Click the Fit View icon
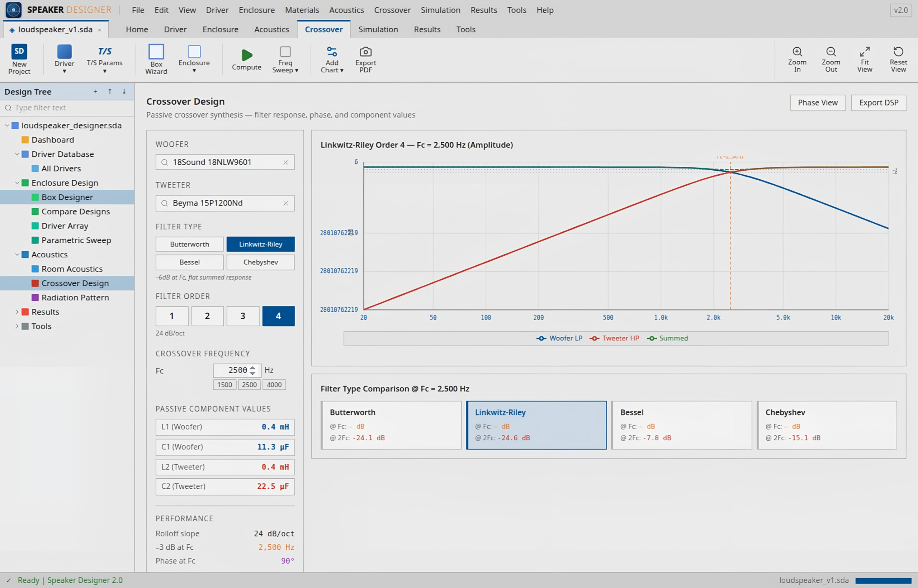 coord(865,52)
